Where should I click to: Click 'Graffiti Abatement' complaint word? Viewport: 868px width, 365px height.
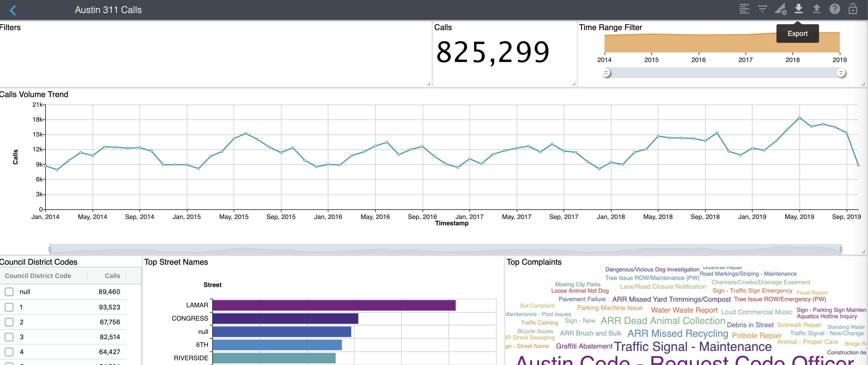pos(584,346)
